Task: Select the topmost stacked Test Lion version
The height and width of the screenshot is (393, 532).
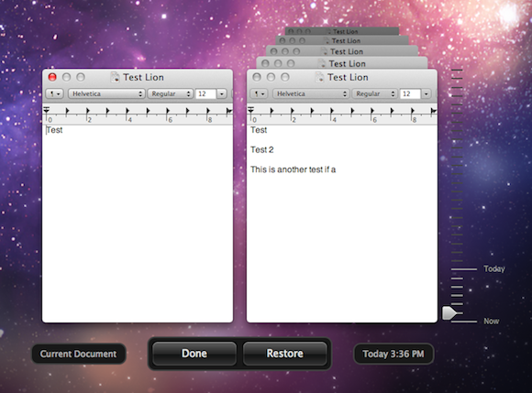Action: pyautogui.click(x=342, y=31)
